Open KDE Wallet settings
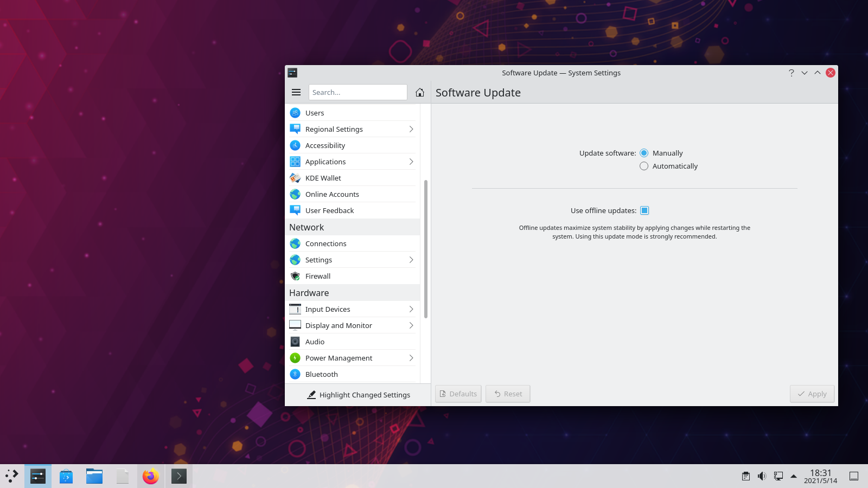868x488 pixels. tap(323, 178)
